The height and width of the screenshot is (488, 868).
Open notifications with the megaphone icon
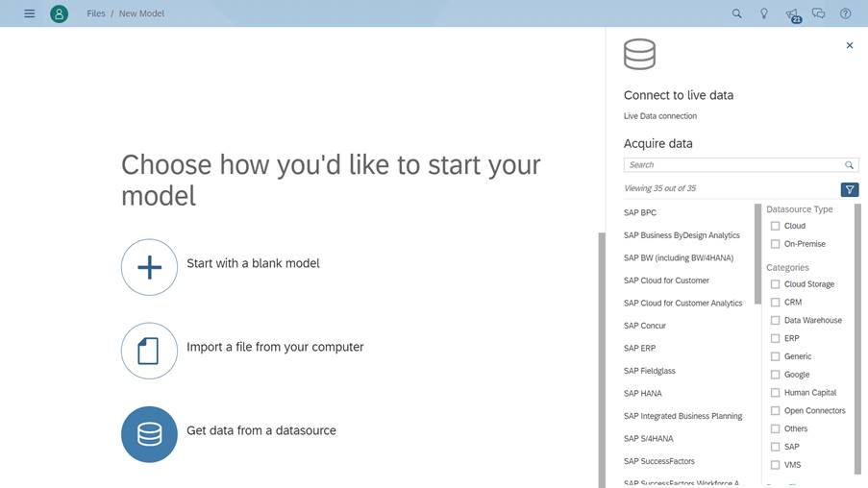coord(791,13)
